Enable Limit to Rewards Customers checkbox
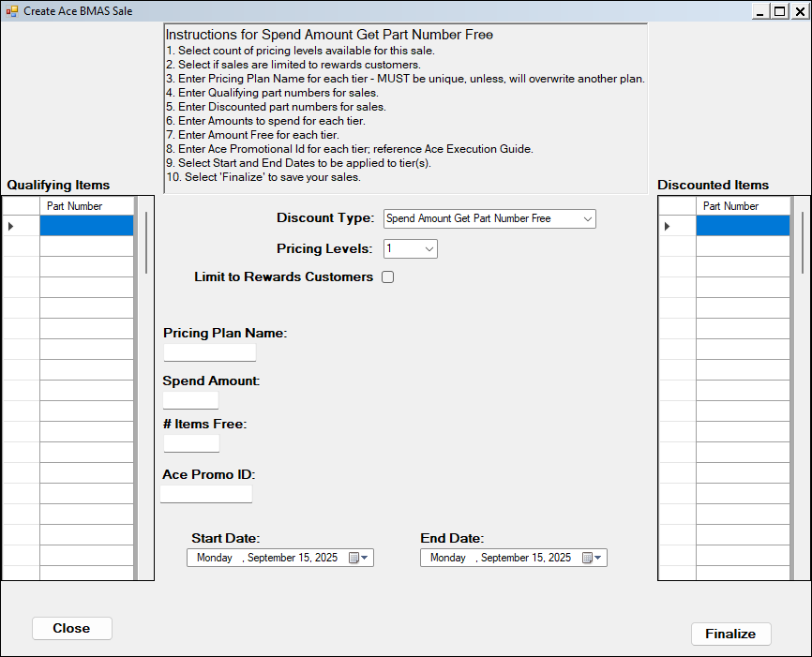The image size is (812, 657). click(x=387, y=277)
